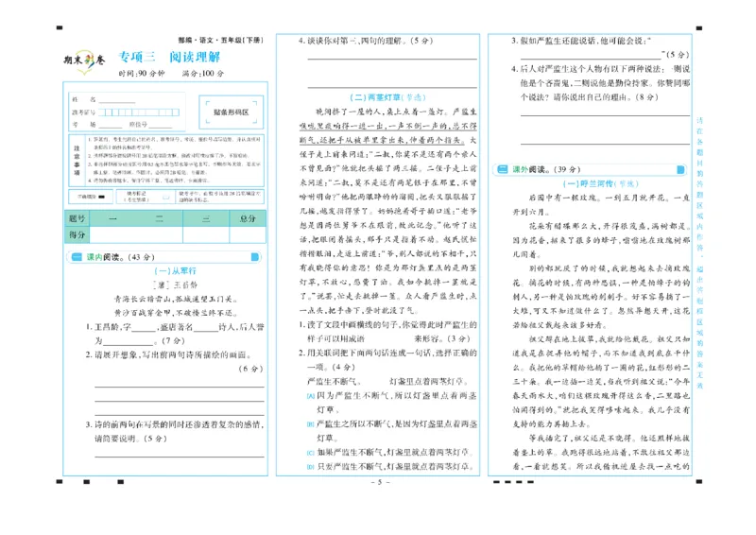Click question 1. 读了文段中画横线的句子

(387, 332)
